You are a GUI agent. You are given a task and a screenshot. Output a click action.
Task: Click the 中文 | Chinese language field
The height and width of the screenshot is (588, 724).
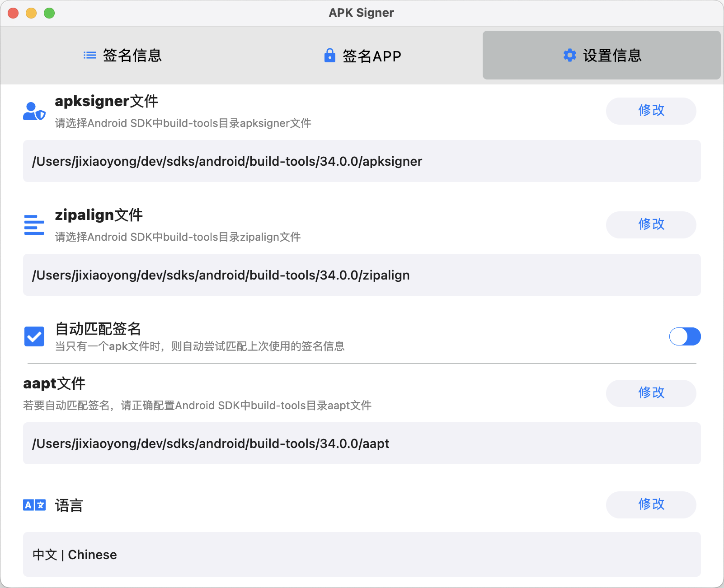point(362,555)
